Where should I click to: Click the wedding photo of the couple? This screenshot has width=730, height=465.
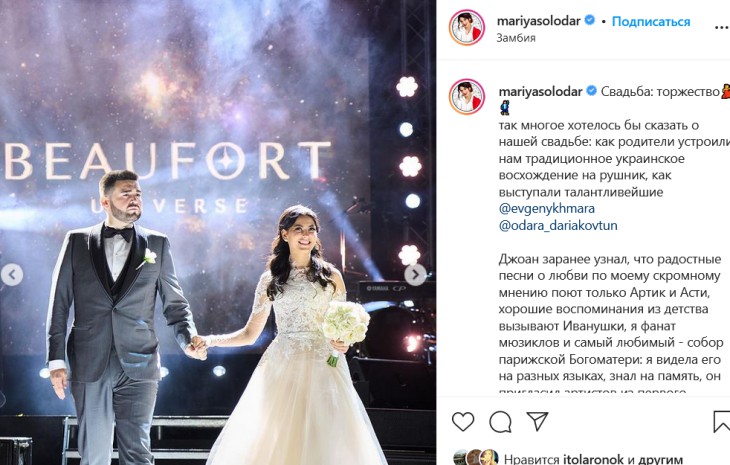click(218, 232)
